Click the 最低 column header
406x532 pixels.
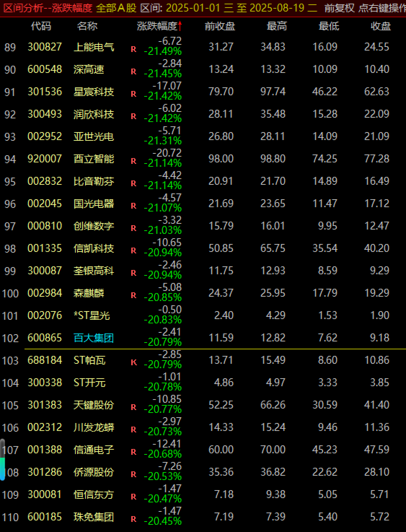(x=329, y=26)
